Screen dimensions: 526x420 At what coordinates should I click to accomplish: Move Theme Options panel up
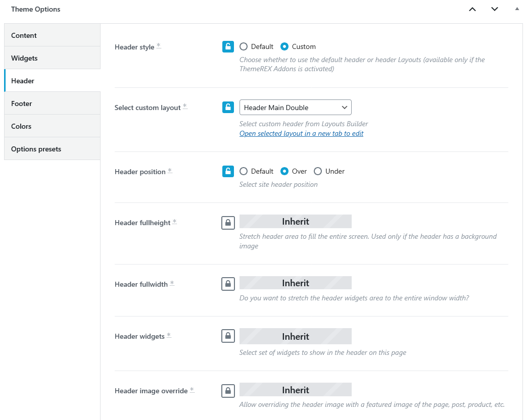pyautogui.click(x=472, y=9)
